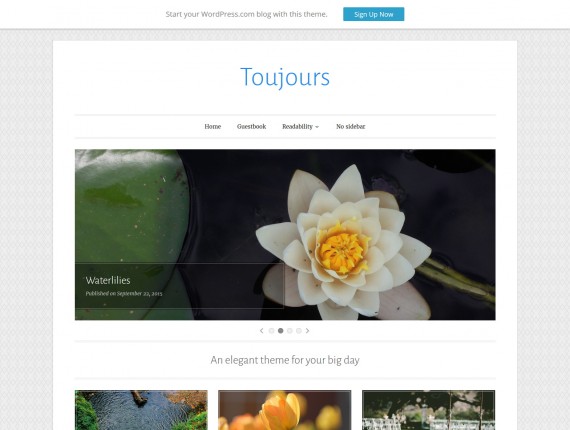Expand the Readability menu dropdown arrow
Viewport: 570px width, 430px height.
pos(317,127)
